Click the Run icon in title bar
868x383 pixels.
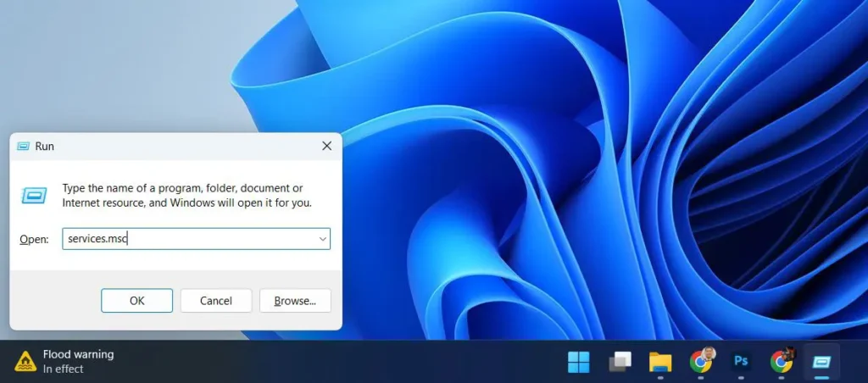pos(23,146)
